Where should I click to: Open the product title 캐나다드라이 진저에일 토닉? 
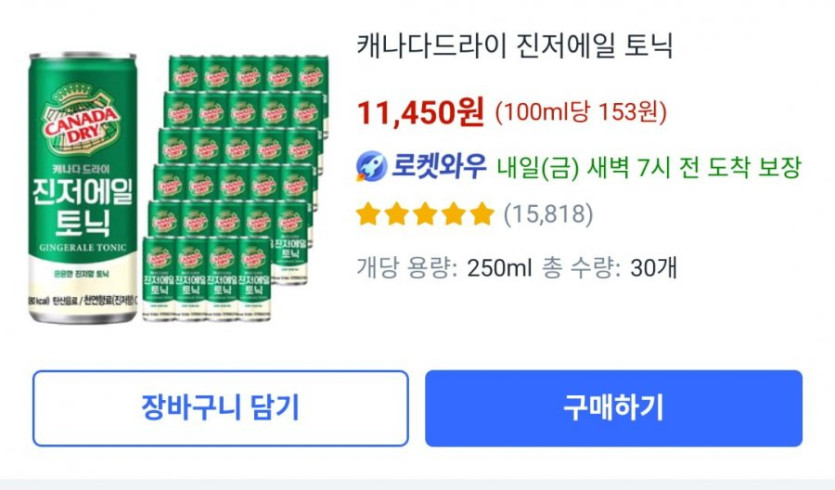point(514,46)
